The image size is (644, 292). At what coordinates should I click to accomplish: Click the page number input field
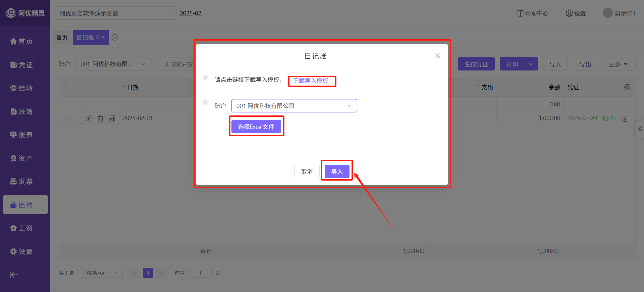tap(200, 273)
